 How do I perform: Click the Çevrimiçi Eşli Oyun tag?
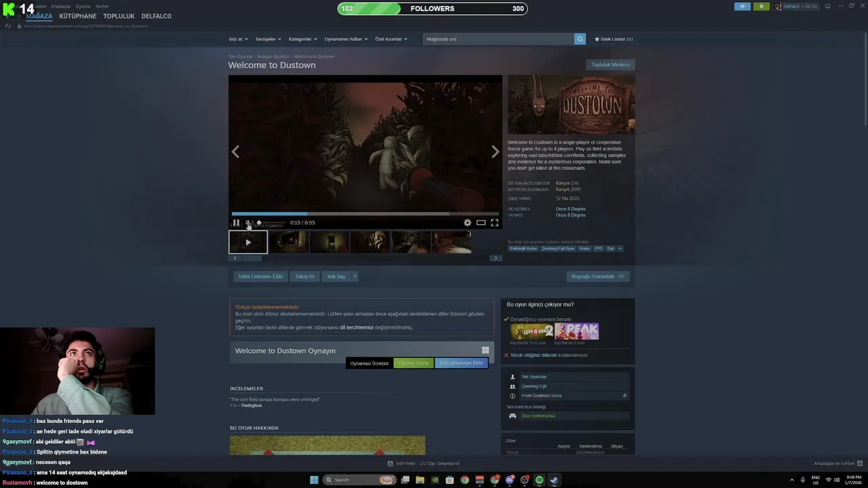[558, 249]
